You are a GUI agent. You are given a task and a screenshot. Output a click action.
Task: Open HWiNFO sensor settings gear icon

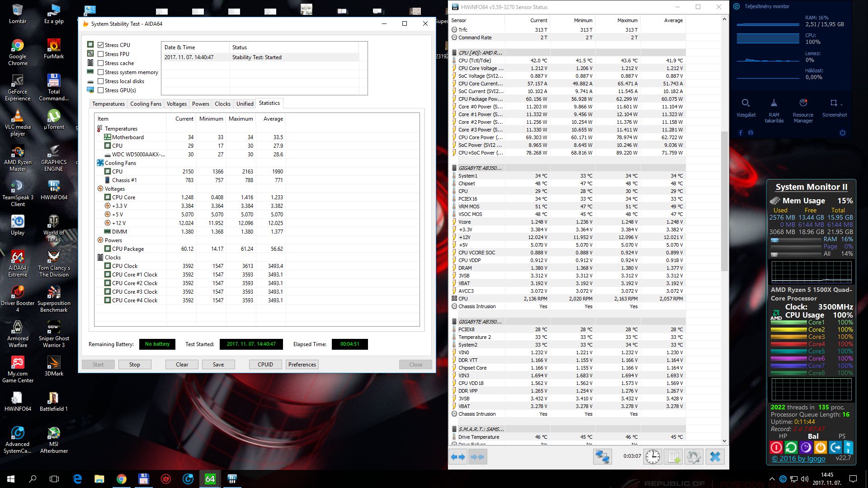click(694, 457)
